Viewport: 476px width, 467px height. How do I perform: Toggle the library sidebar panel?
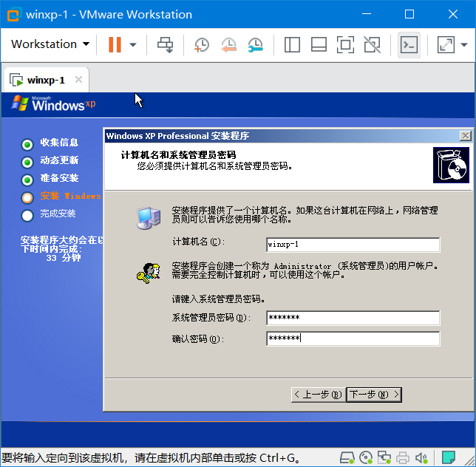tap(292, 45)
